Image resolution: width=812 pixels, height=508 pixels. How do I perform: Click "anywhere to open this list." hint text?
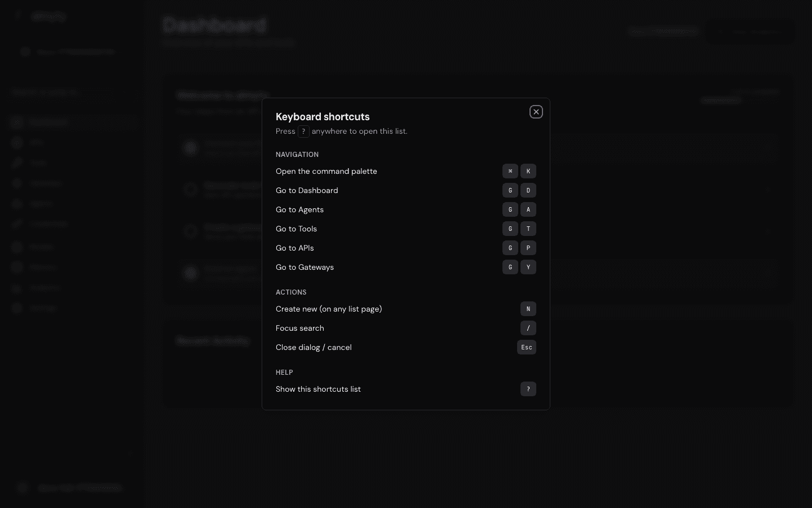click(x=360, y=132)
